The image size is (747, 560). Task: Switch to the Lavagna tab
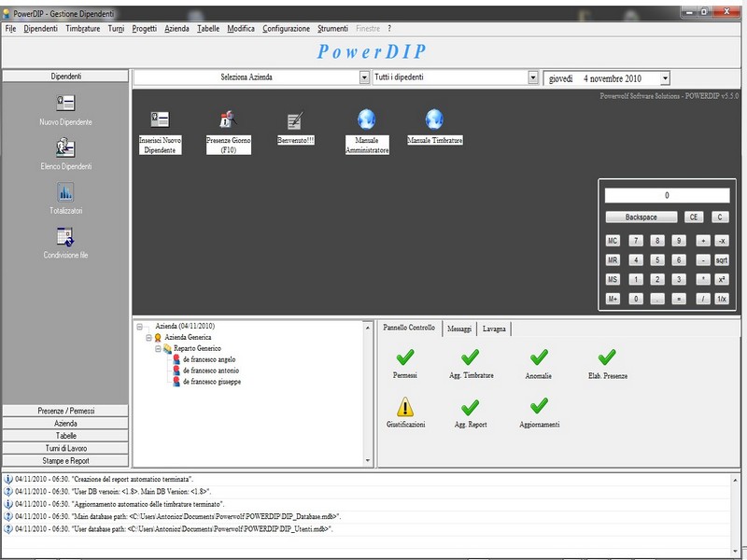tap(494, 329)
